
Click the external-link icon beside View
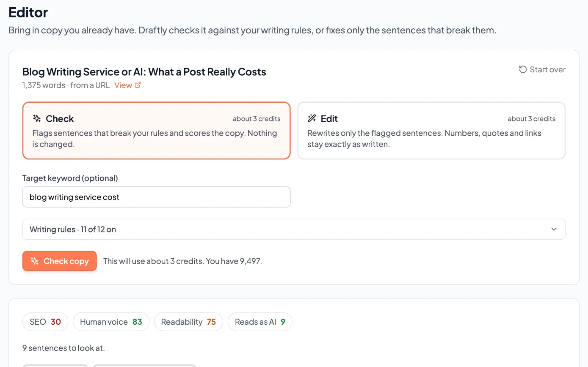(x=138, y=85)
